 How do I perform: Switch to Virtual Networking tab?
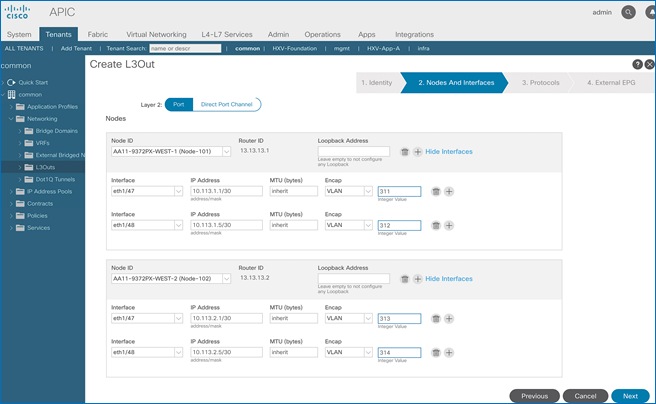pos(156,34)
